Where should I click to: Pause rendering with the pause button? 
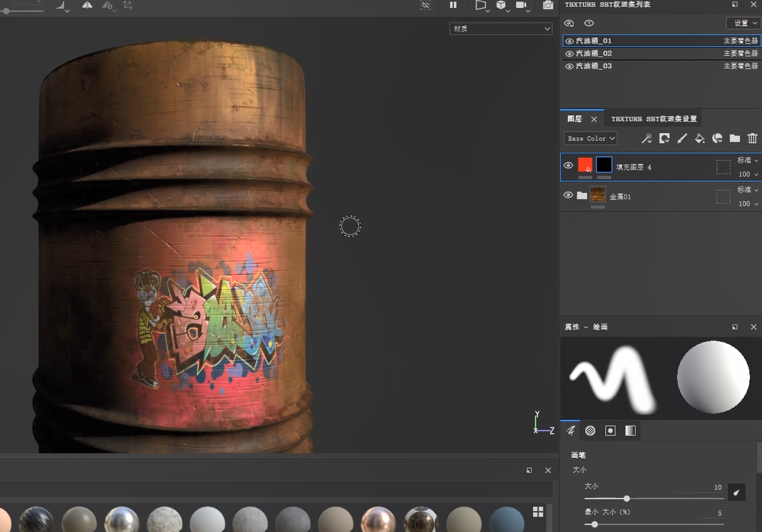tap(453, 5)
